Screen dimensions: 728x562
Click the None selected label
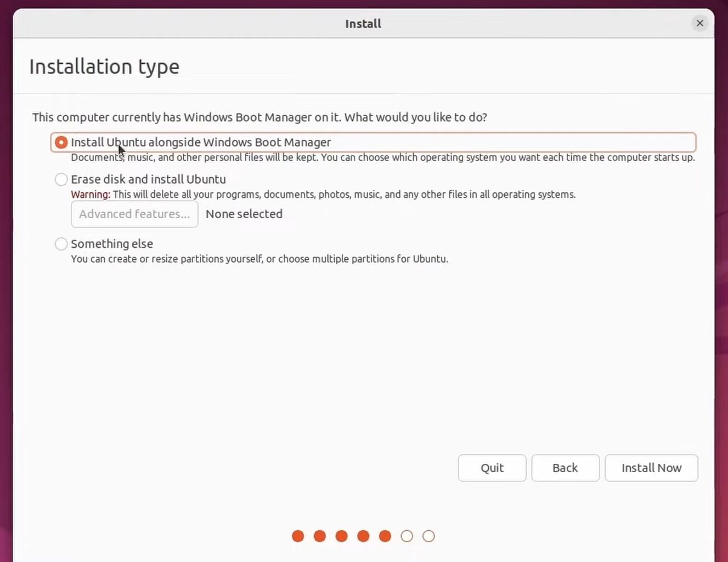click(244, 214)
